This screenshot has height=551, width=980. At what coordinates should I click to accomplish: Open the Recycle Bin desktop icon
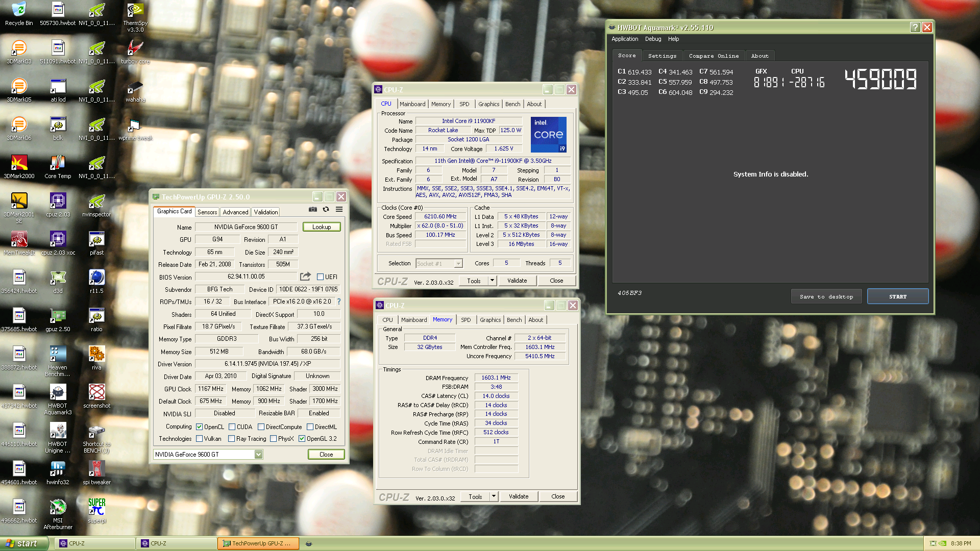click(19, 14)
